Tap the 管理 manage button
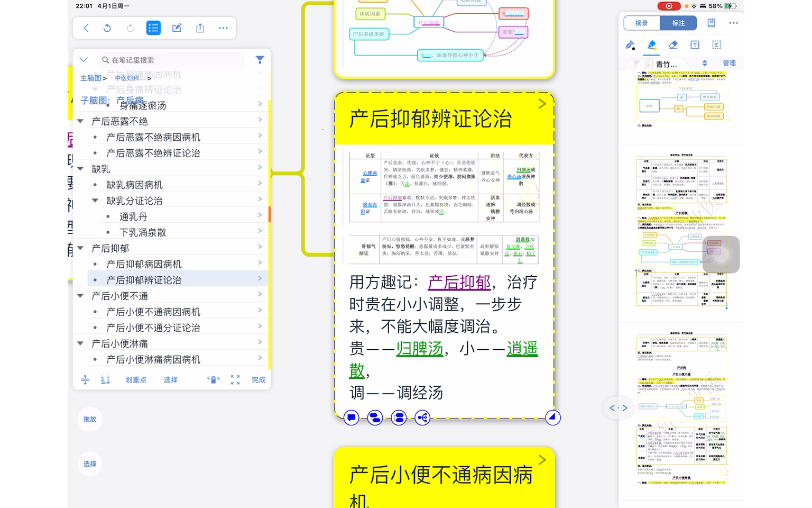The image size is (812, 508). (x=730, y=63)
